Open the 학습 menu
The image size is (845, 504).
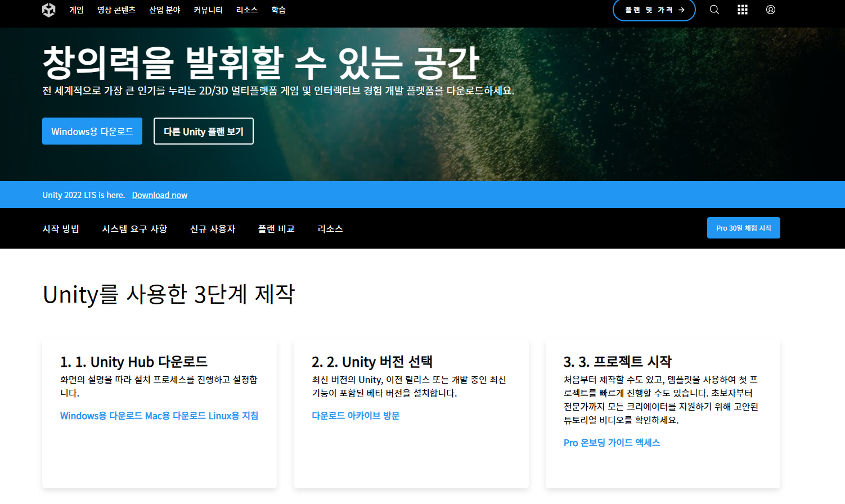point(278,10)
